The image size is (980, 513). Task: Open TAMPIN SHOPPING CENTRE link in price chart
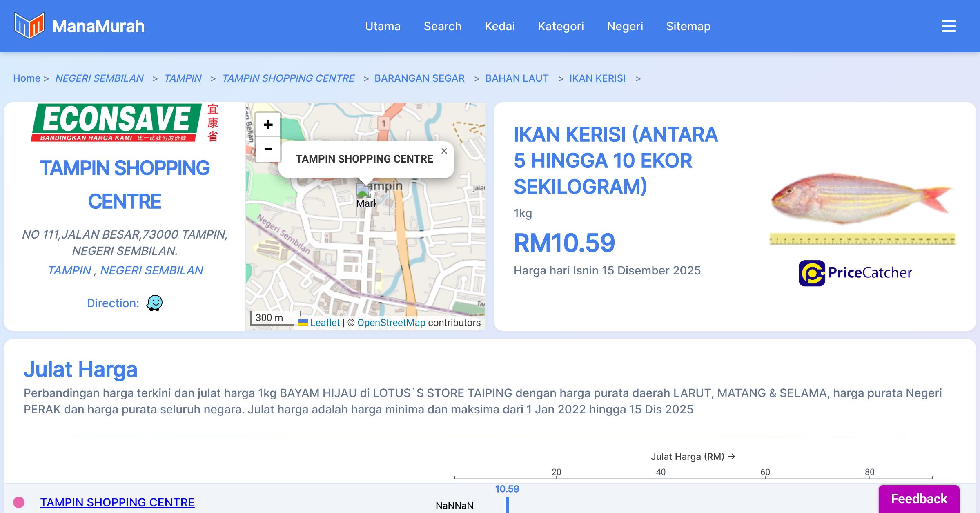(117, 502)
